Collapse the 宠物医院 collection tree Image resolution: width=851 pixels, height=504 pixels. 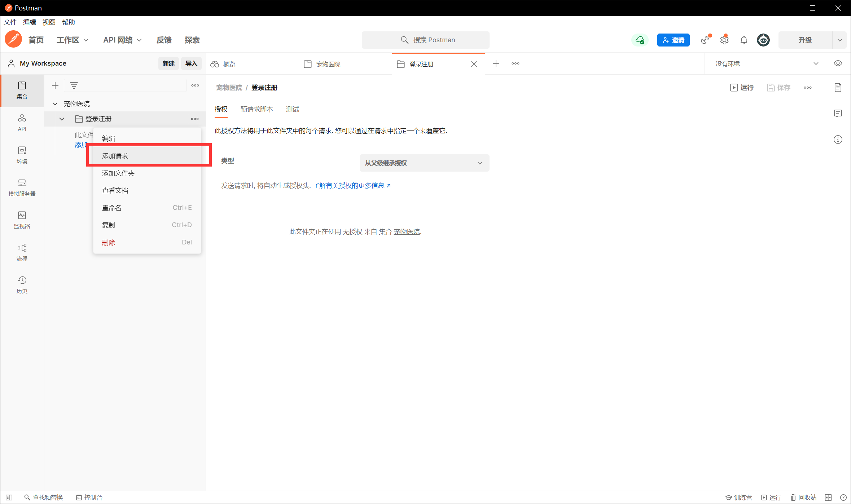(55, 104)
